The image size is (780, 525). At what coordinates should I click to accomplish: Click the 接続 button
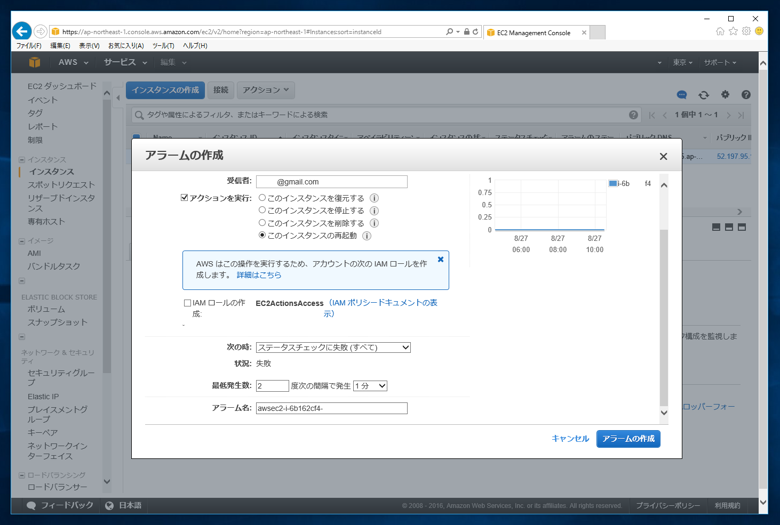[220, 90]
